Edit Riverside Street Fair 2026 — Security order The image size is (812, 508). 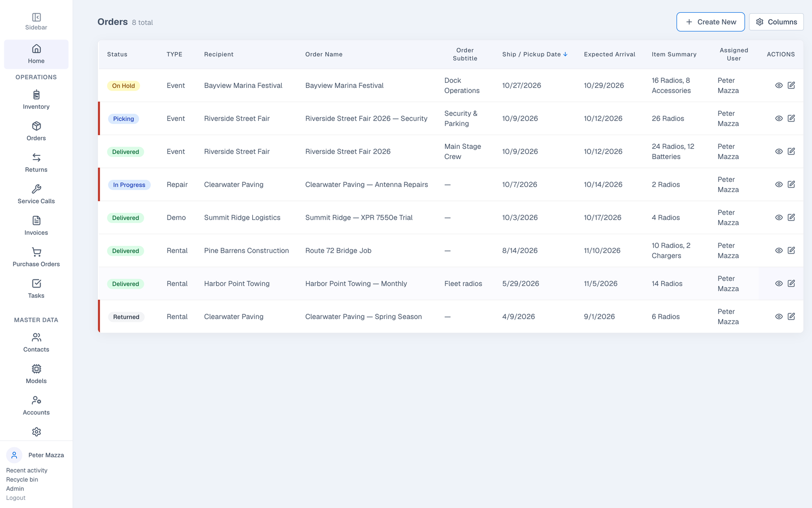point(791,118)
